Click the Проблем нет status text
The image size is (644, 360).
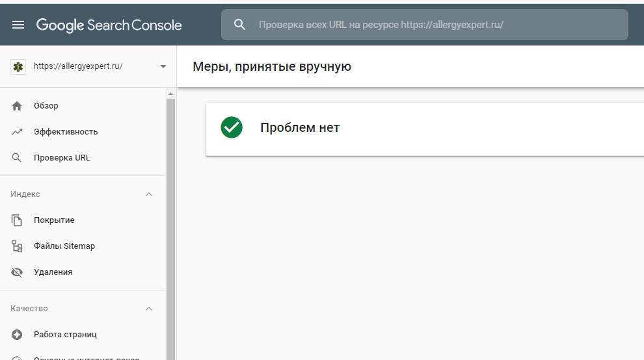[300, 127]
